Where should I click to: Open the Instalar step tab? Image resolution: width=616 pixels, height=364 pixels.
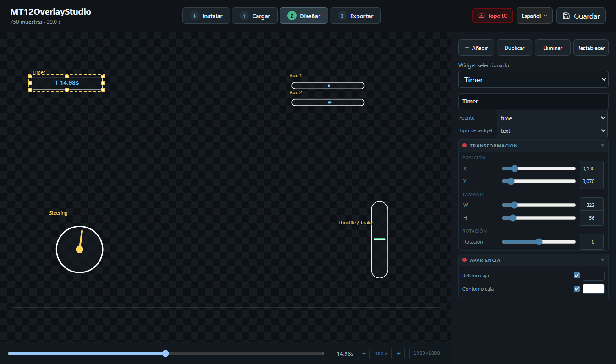(206, 16)
